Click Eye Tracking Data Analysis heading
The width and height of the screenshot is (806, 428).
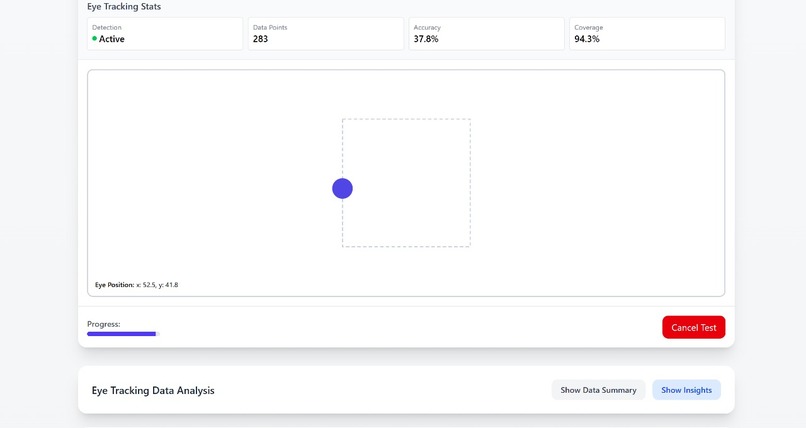(153, 390)
